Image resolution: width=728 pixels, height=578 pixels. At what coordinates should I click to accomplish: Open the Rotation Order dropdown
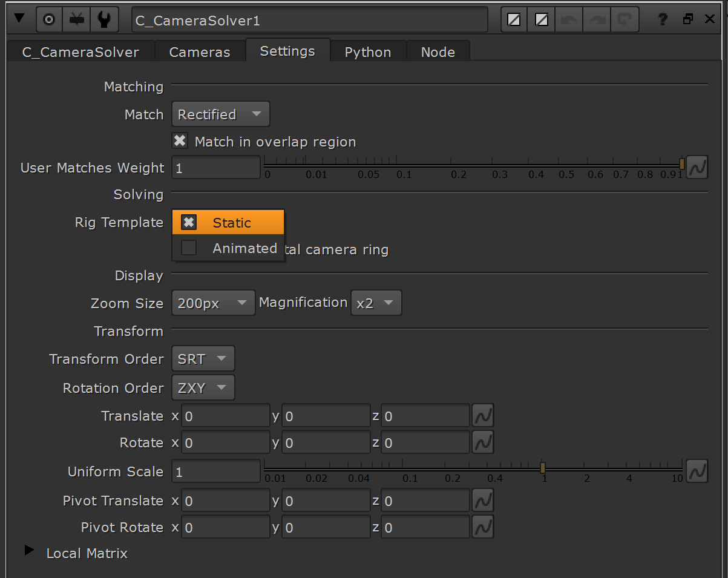203,388
